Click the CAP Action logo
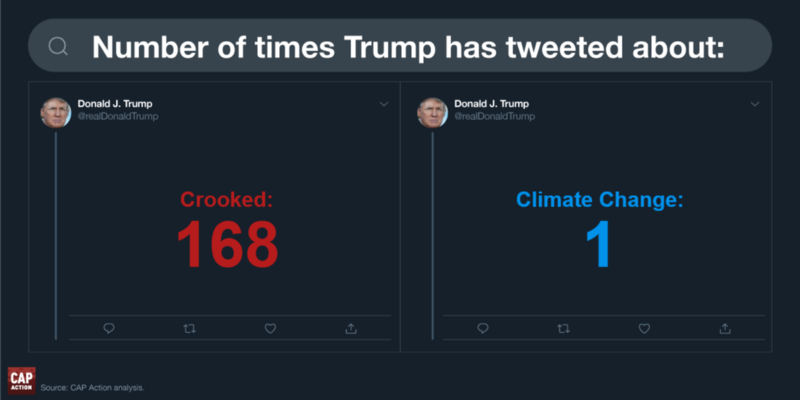Screen dimensions: 800x400 click(x=21, y=381)
